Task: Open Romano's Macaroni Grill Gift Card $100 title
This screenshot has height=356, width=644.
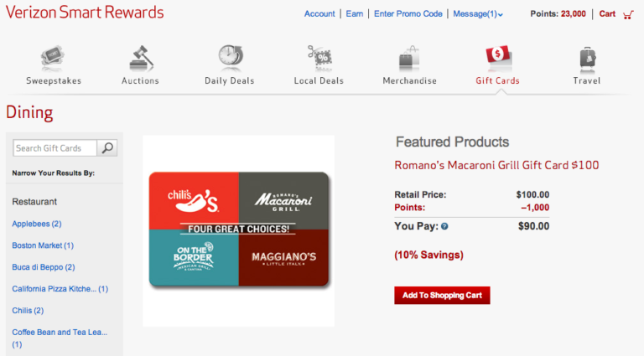Action: pyautogui.click(x=496, y=165)
